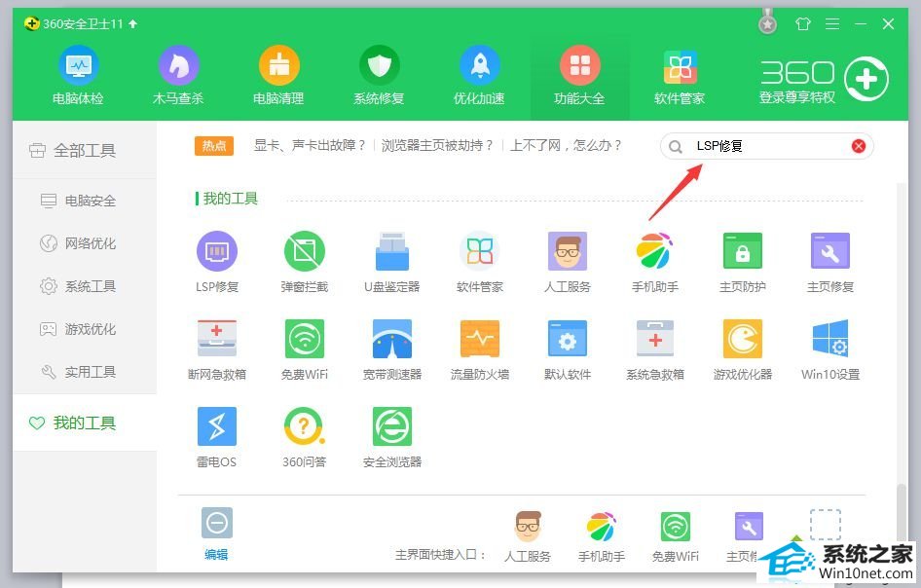The image size is (921, 588).
Task: Switch to 系统修复 system repair
Action: [379, 76]
